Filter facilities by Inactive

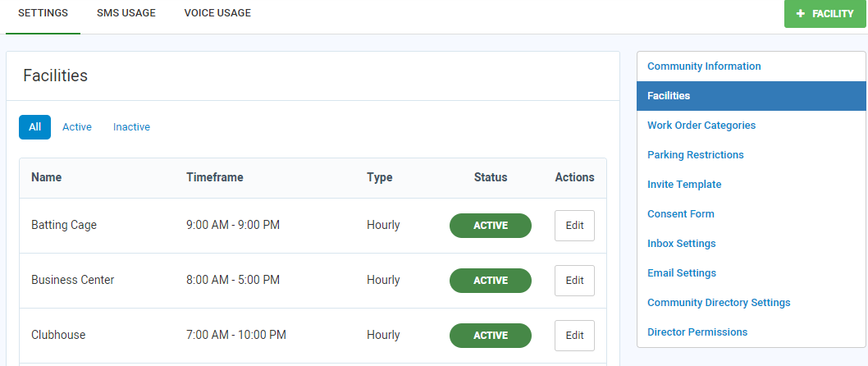131,127
